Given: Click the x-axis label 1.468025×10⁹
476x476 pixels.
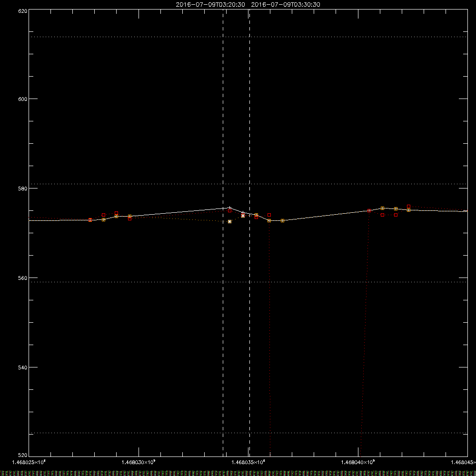Looking at the screenshot, I should (29, 462).
